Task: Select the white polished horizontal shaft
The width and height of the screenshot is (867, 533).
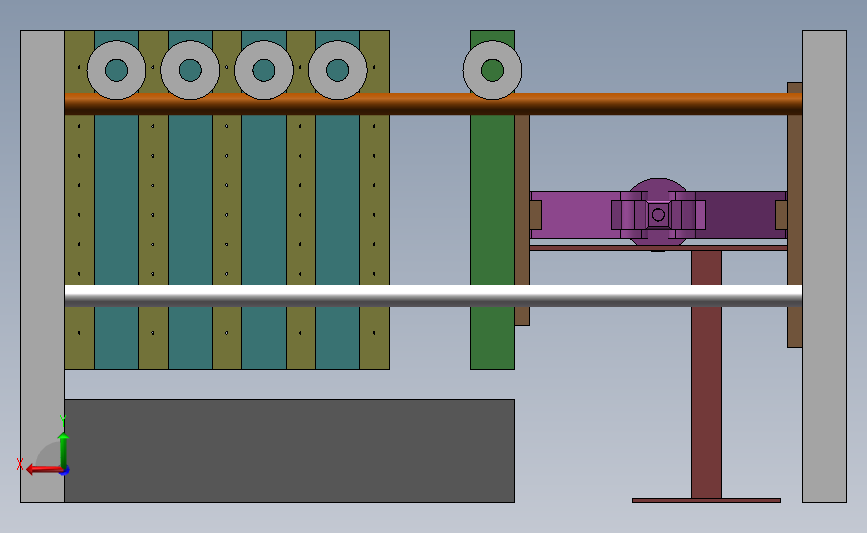Action: [433, 296]
